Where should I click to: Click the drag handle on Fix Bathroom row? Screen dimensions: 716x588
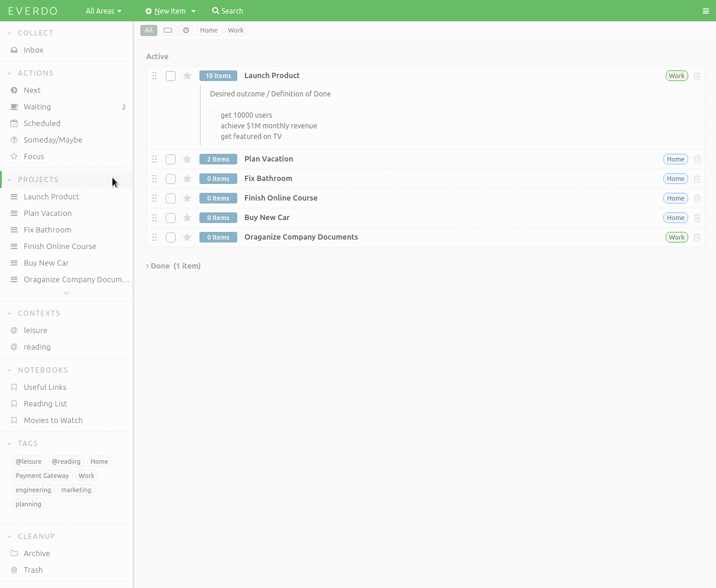point(154,178)
